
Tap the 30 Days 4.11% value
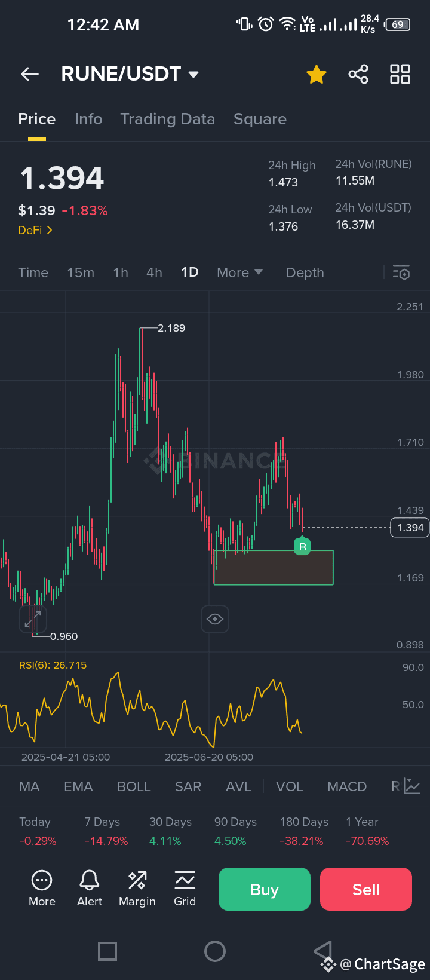click(165, 841)
